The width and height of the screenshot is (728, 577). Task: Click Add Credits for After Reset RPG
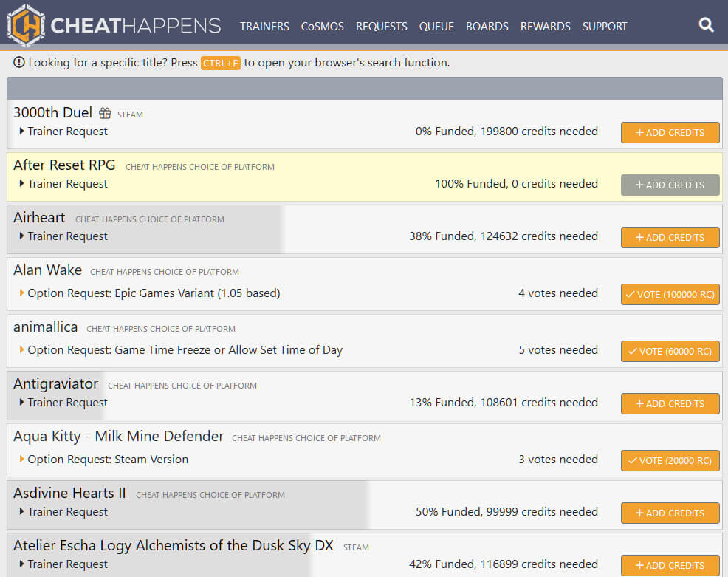[x=670, y=185]
